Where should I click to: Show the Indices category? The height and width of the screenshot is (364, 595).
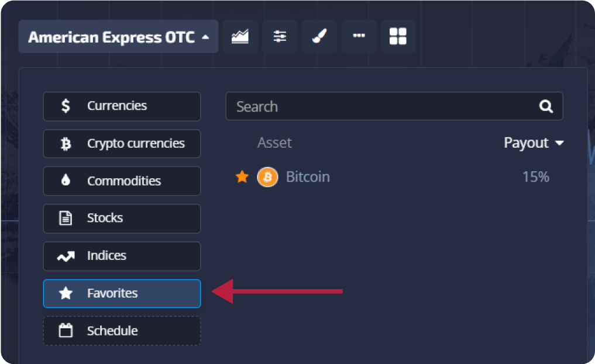tap(122, 256)
